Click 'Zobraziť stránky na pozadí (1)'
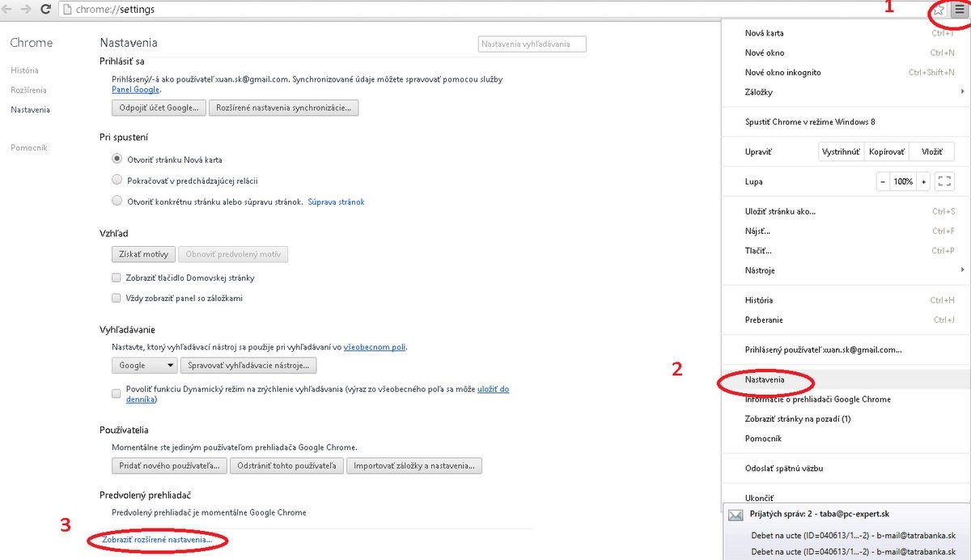 846,418
